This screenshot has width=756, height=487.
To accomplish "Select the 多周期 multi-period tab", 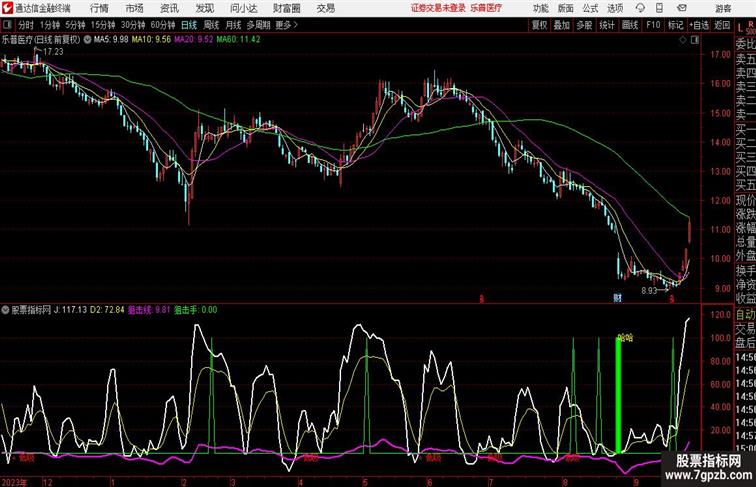I will [x=258, y=25].
